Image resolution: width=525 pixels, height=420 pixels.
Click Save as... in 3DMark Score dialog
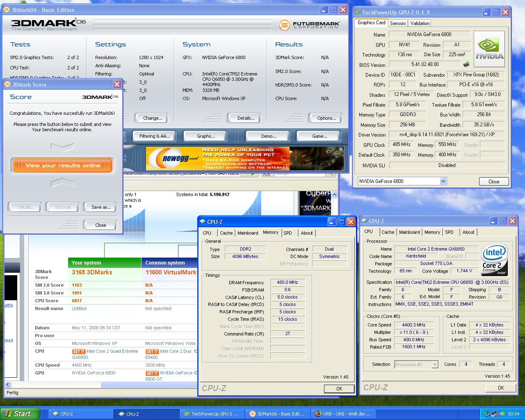click(x=101, y=207)
